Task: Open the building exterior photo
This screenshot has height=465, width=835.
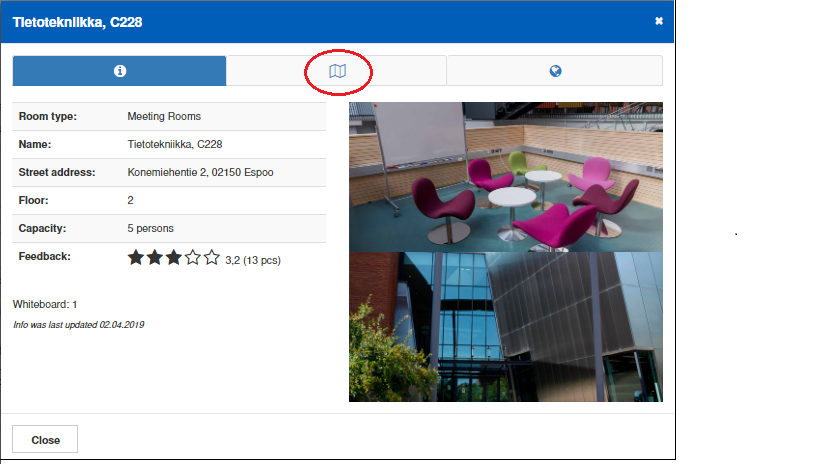Action: click(505, 327)
